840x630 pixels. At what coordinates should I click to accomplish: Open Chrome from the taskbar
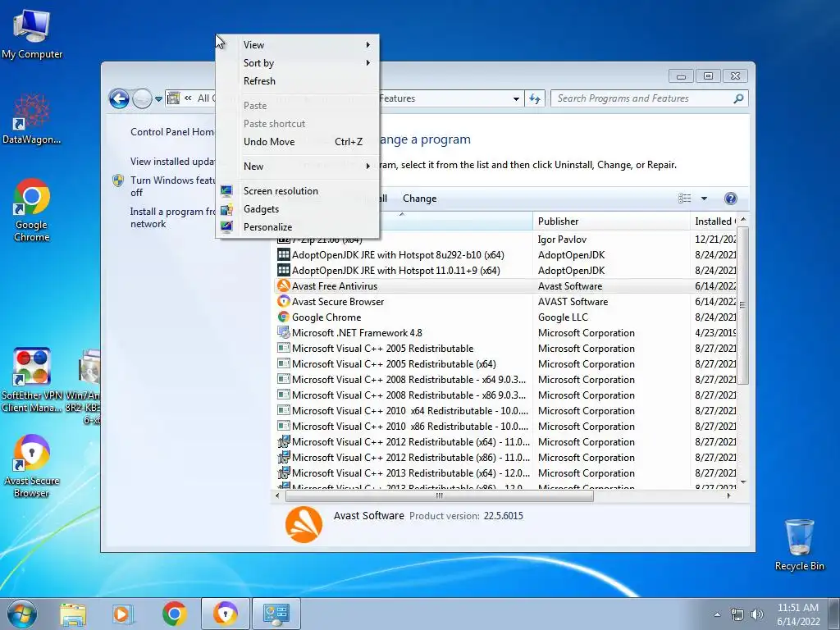pyautogui.click(x=174, y=614)
